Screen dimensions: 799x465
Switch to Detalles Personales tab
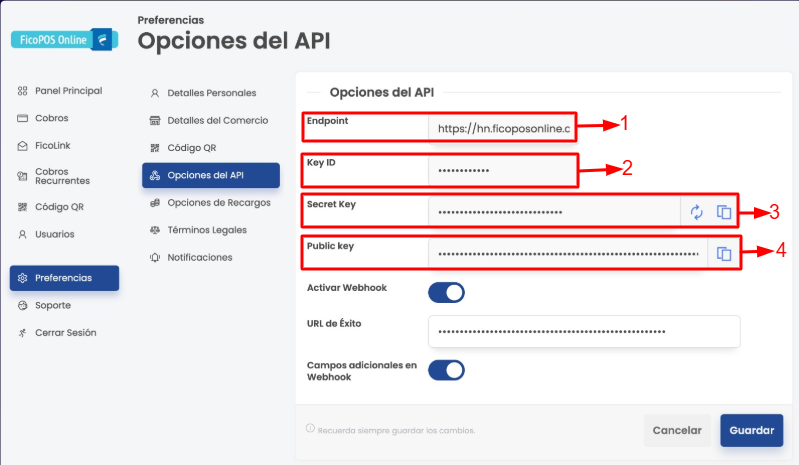pos(211,93)
